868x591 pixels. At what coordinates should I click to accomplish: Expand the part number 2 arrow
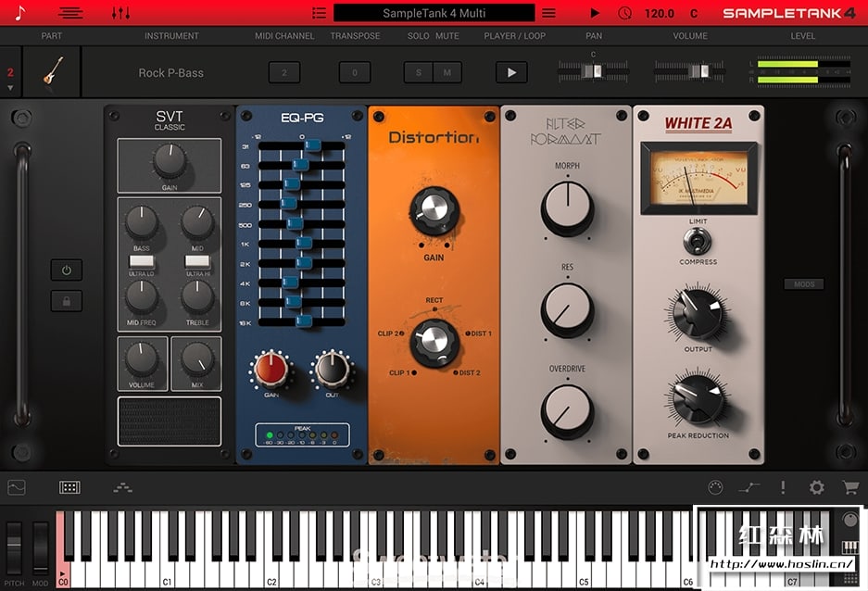coord(10,88)
